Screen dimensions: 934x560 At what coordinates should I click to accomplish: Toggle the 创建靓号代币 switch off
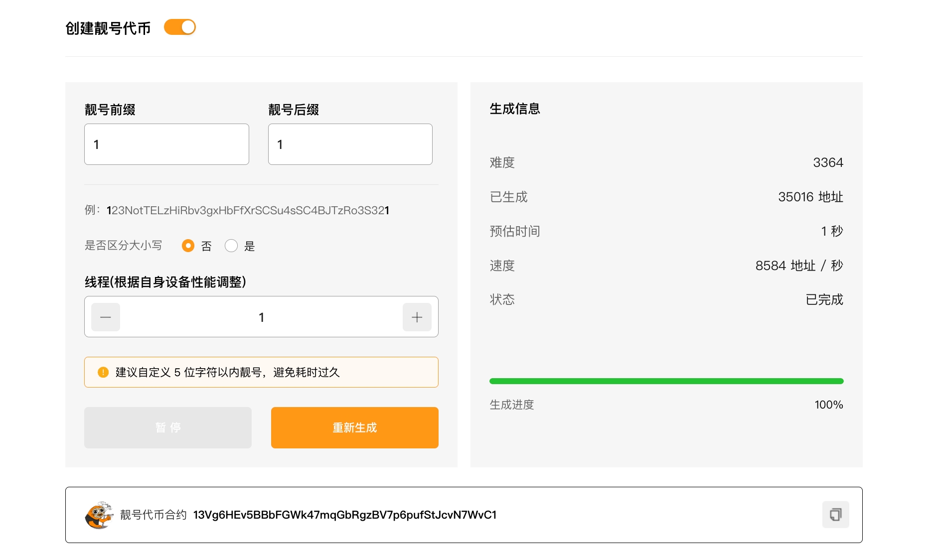[x=180, y=27]
